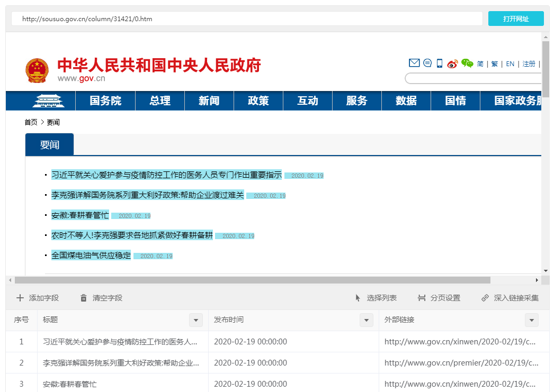Open the 政策 navigation menu
Viewport: 554px width, 392px height.
click(x=258, y=101)
